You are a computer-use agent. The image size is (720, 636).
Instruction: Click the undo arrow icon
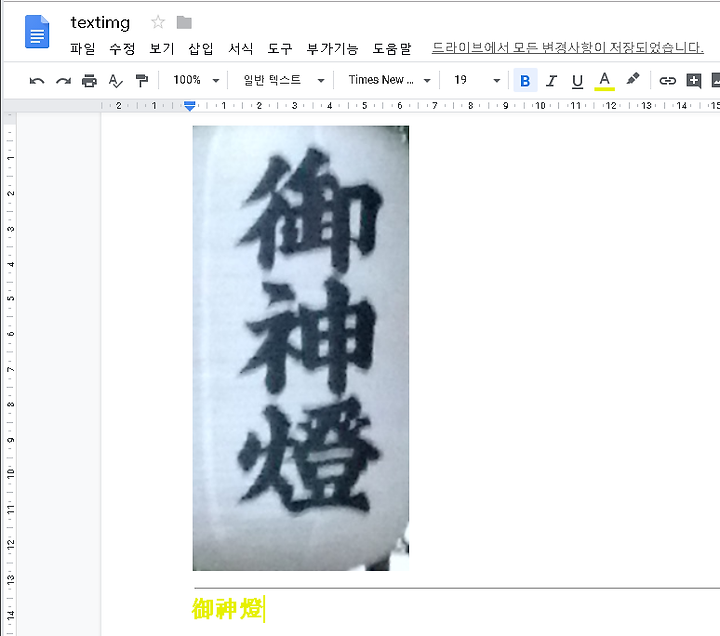coord(37,81)
